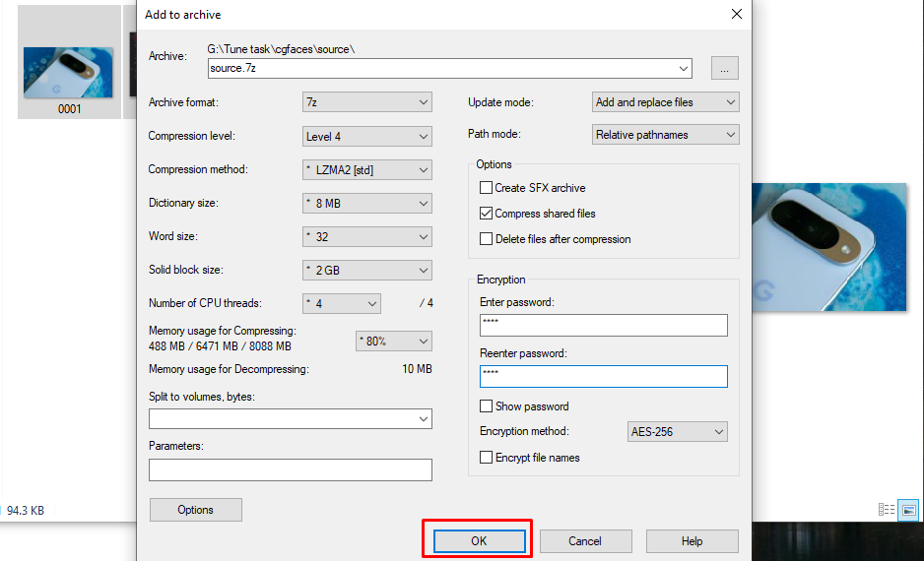Viewport: 924px width, 561px height.
Task: Open the Word size dropdown
Action: click(x=367, y=236)
